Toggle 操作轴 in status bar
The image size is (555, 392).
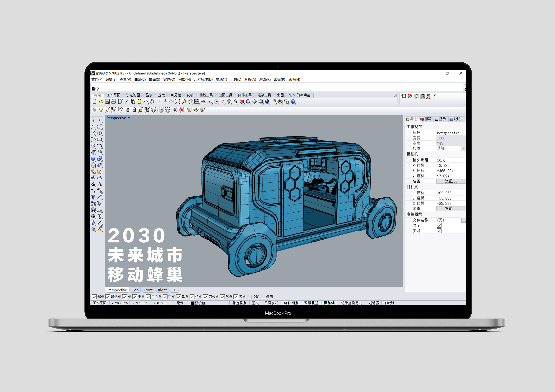[x=329, y=303]
